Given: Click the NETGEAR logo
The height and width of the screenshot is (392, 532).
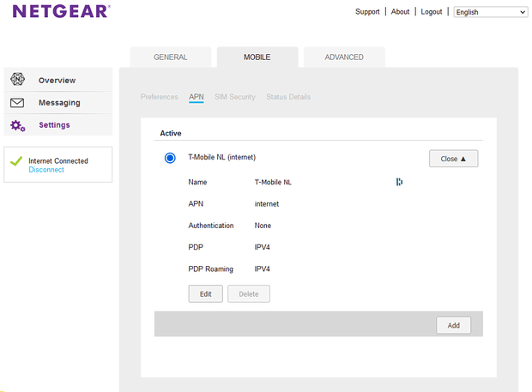Looking at the screenshot, I should 61,11.
